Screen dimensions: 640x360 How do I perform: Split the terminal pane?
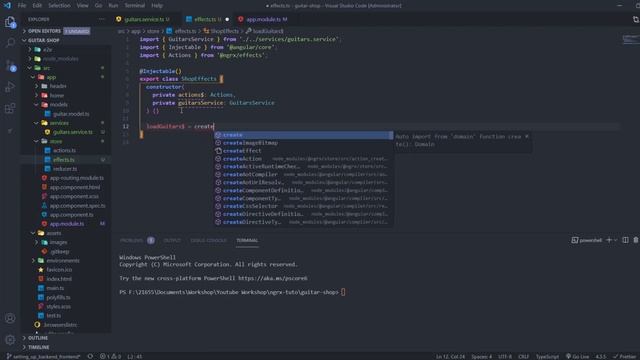[x=625, y=240]
